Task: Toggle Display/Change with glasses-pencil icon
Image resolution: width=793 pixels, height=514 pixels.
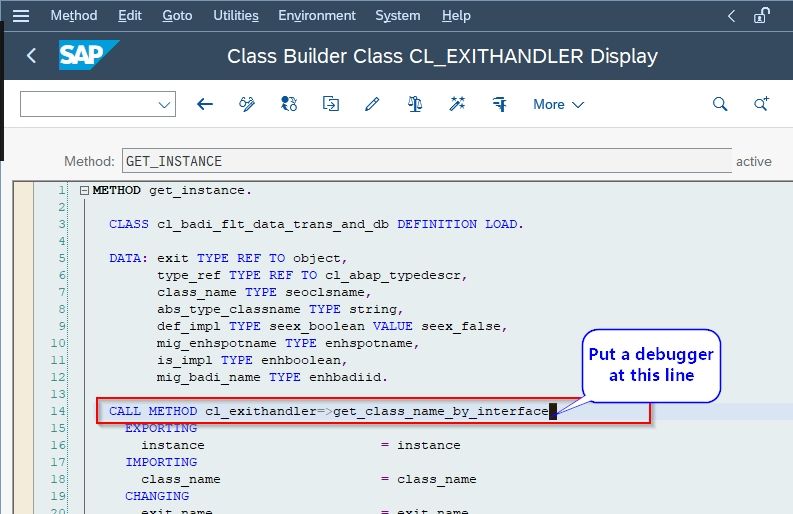Action: coord(247,104)
